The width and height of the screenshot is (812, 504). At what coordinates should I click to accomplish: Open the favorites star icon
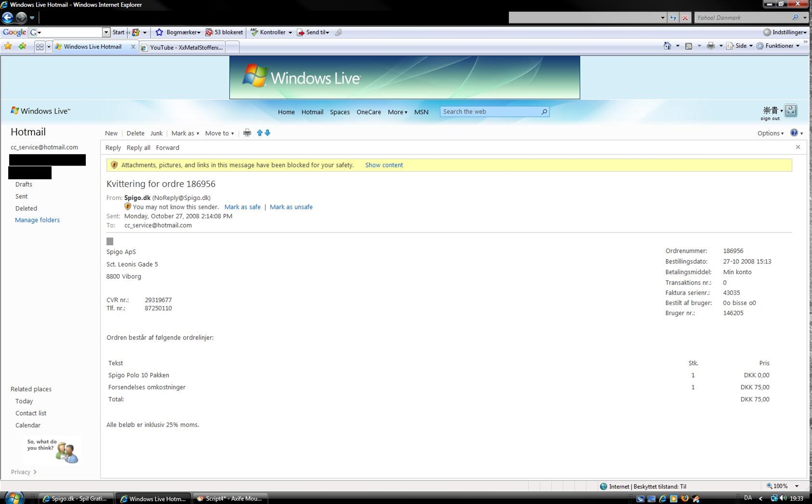point(8,46)
